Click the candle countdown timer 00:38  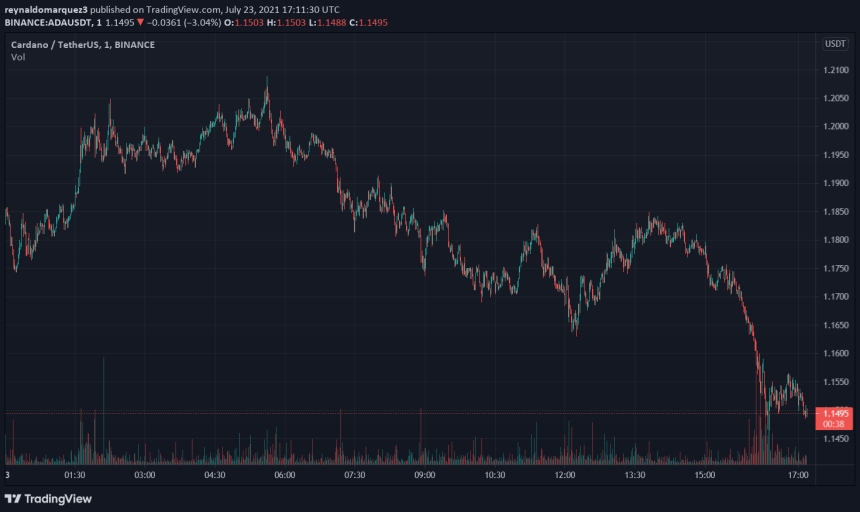coord(834,424)
